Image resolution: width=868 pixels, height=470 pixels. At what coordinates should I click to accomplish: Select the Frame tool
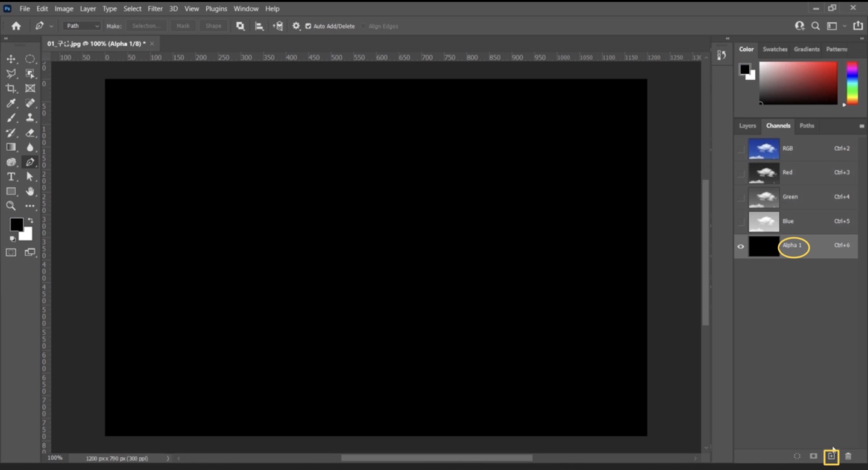pyautogui.click(x=30, y=88)
